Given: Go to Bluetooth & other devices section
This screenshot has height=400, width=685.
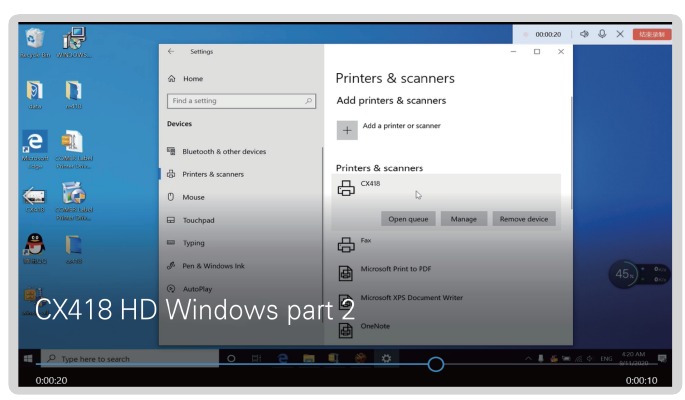Looking at the screenshot, I should pos(223,152).
